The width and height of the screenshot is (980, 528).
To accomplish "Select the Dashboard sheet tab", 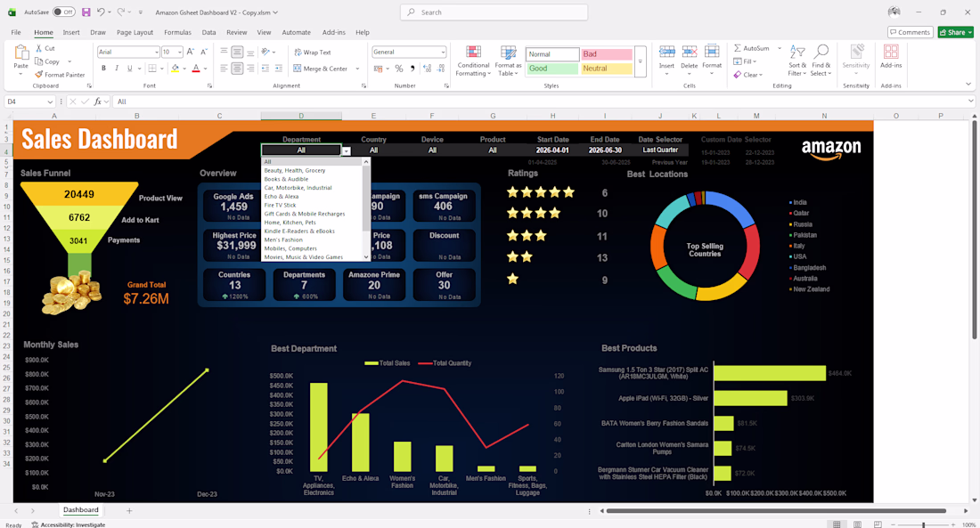I will 80,510.
